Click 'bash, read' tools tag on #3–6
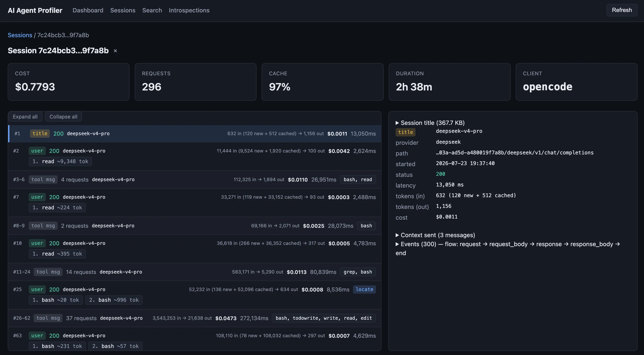 358,179
